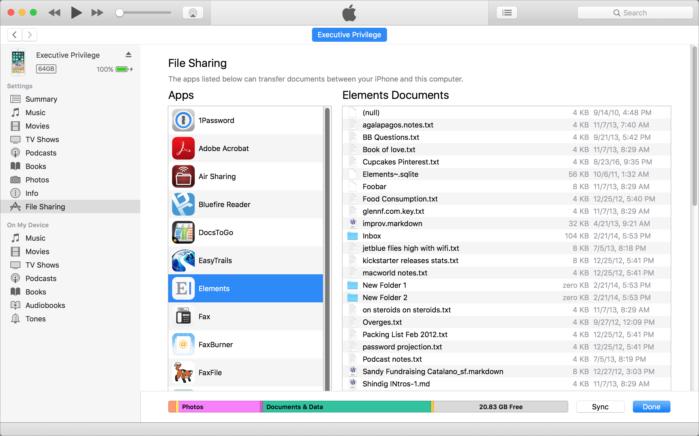Skip forward to next track
The height and width of the screenshot is (436, 699).
tap(97, 12)
